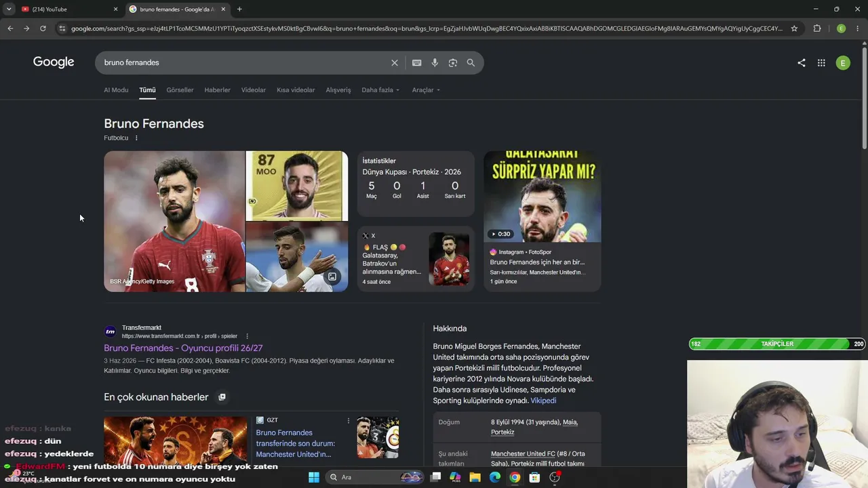Select the Alışveriş tab
The width and height of the screenshot is (868, 488).
[338, 90]
